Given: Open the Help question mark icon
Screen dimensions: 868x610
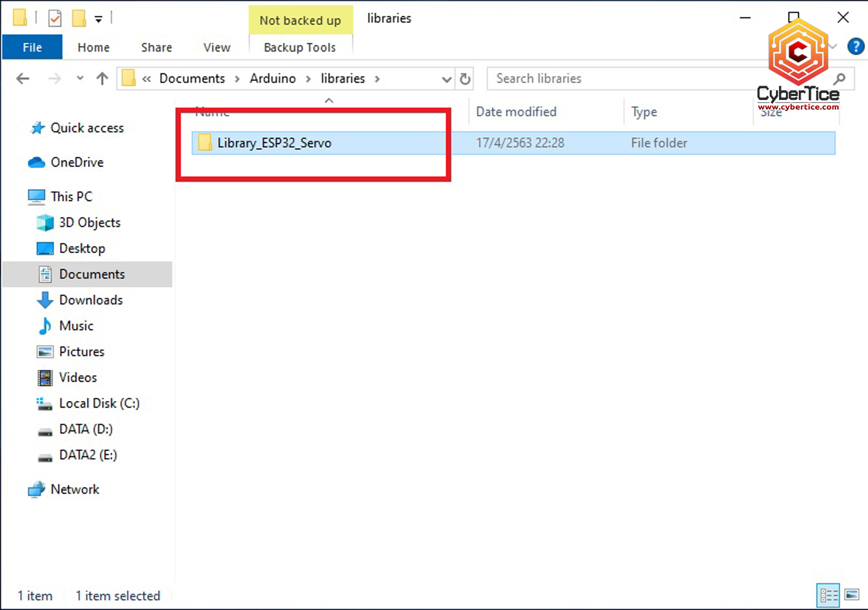Looking at the screenshot, I should point(855,46).
